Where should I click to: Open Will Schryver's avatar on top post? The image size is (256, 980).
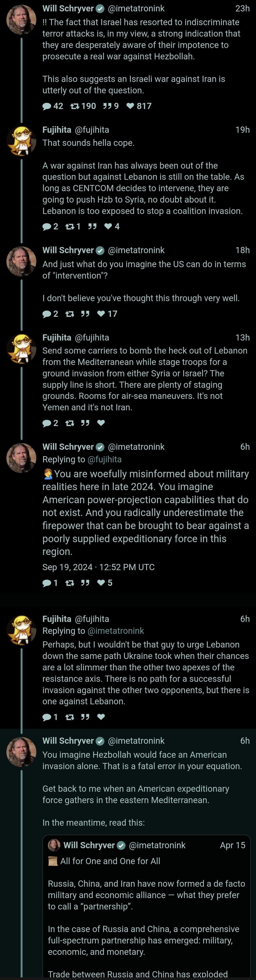(x=21, y=20)
